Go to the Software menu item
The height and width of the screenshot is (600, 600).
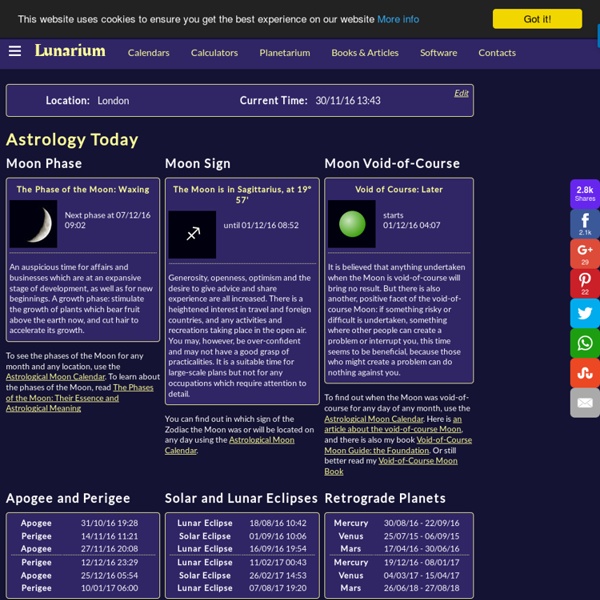[438, 53]
